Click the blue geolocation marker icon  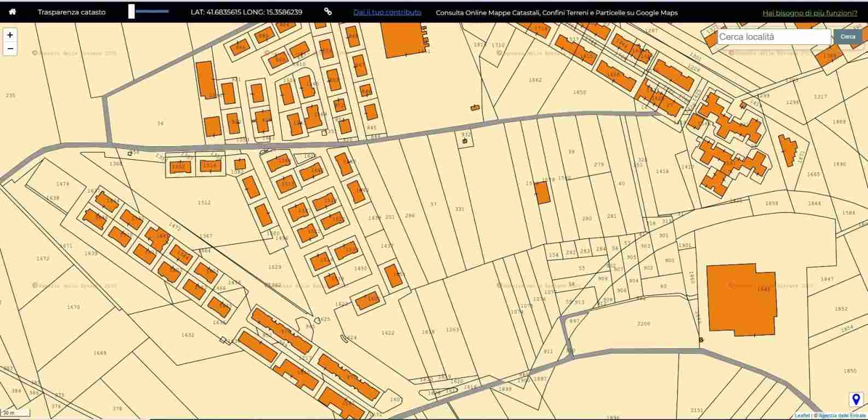(856, 400)
